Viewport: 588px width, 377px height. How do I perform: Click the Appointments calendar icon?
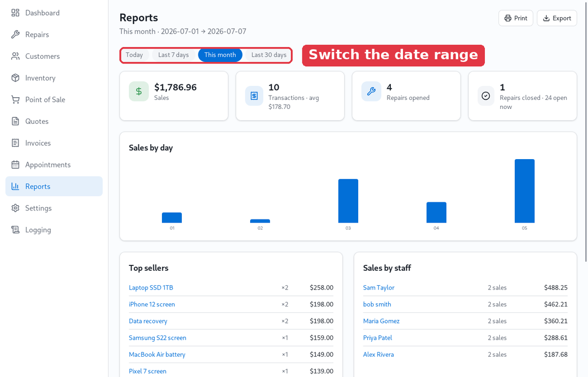(x=16, y=165)
